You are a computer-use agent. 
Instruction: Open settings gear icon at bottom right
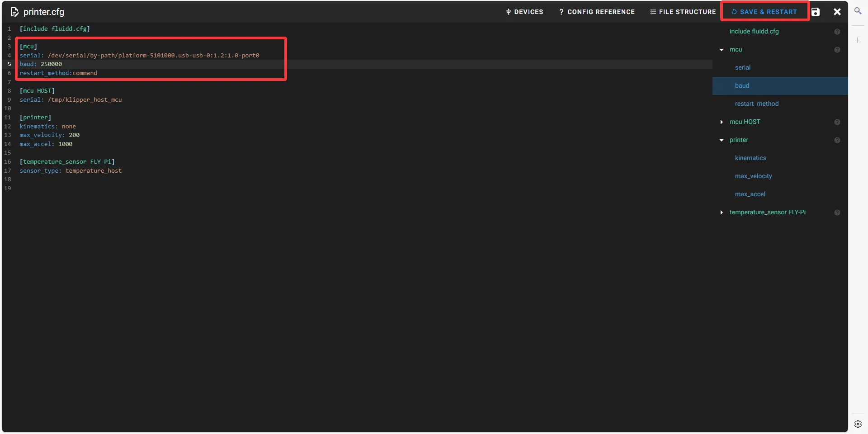point(858,424)
